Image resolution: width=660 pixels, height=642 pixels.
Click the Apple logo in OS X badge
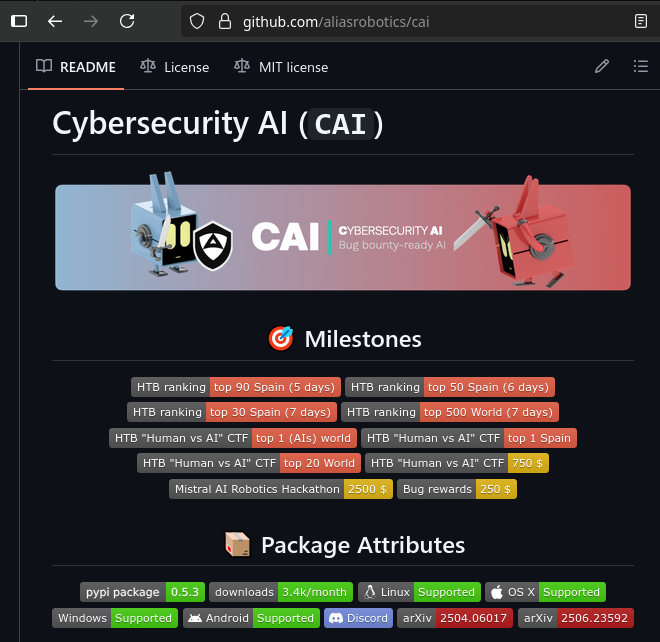coord(497,592)
